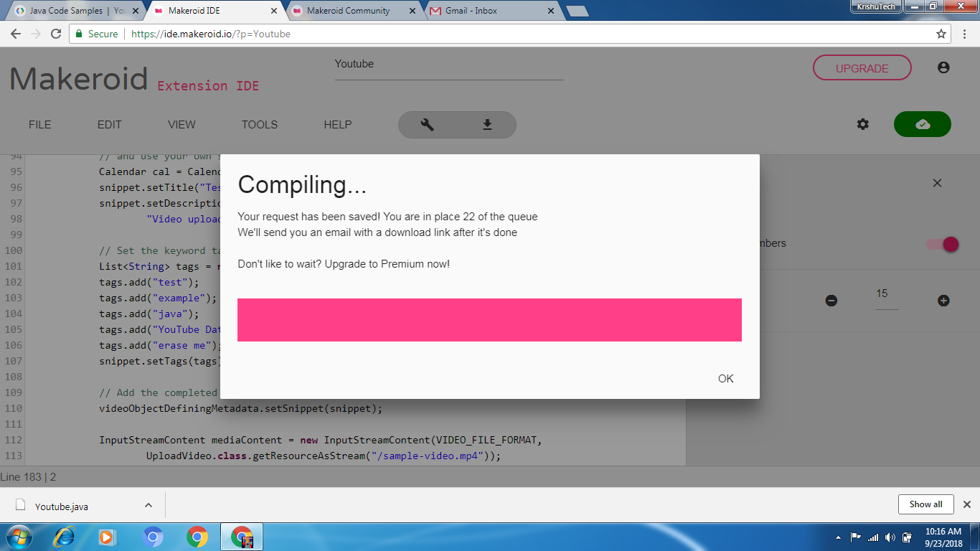The height and width of the screenshot is (551, 980).
Task: Close the Makeroid IDE browser tab
Action: 275,11
